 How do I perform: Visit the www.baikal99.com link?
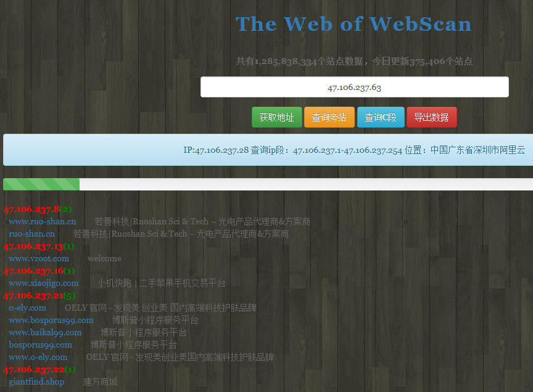tap(45, 332)
